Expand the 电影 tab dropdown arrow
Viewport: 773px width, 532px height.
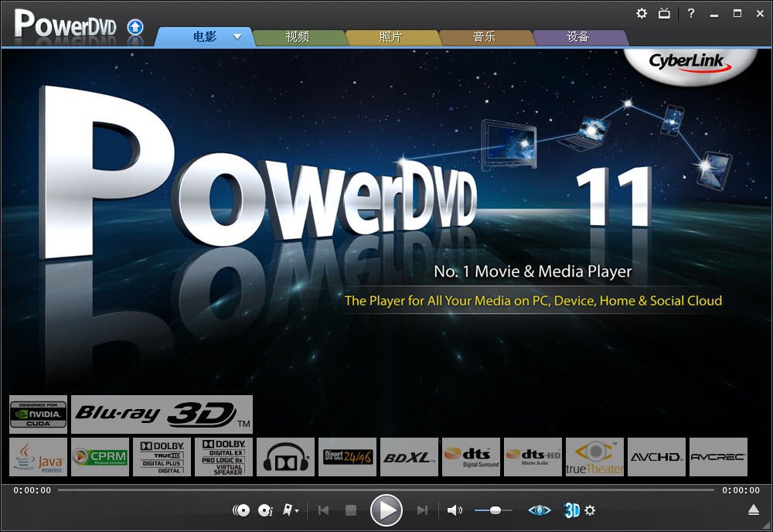(237, 37)
